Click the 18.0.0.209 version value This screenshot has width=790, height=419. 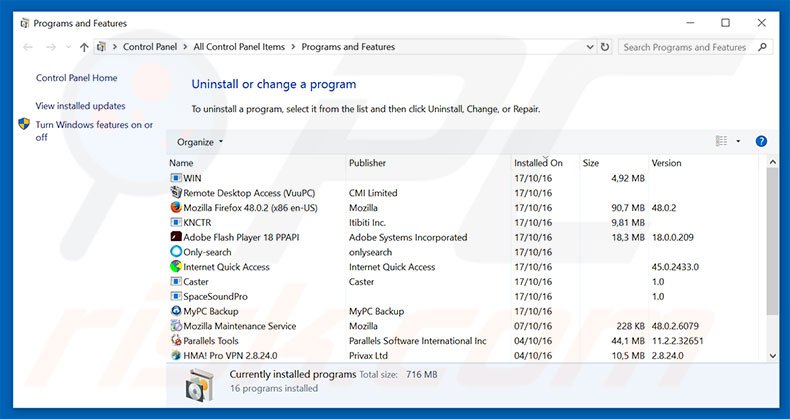[x=673, y=237]
